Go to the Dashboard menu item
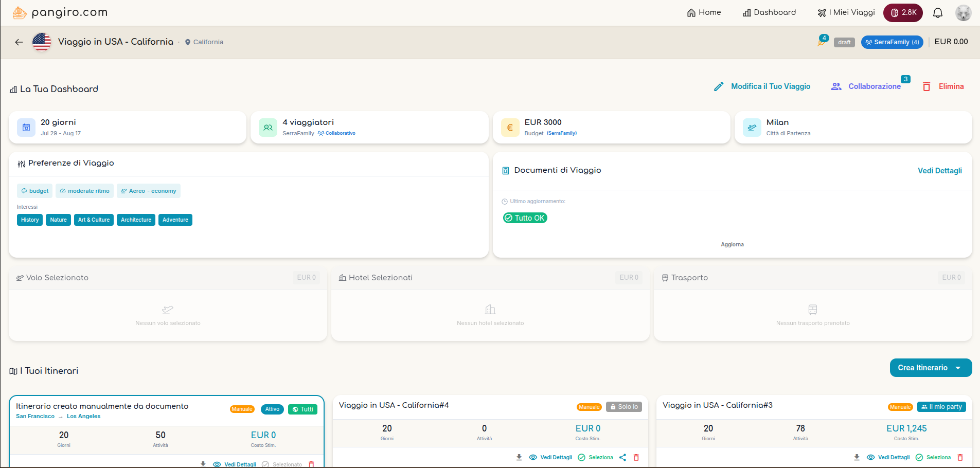The height and width of the screenshot is (468, 980). pyautogui.click(x=769, y=12)
